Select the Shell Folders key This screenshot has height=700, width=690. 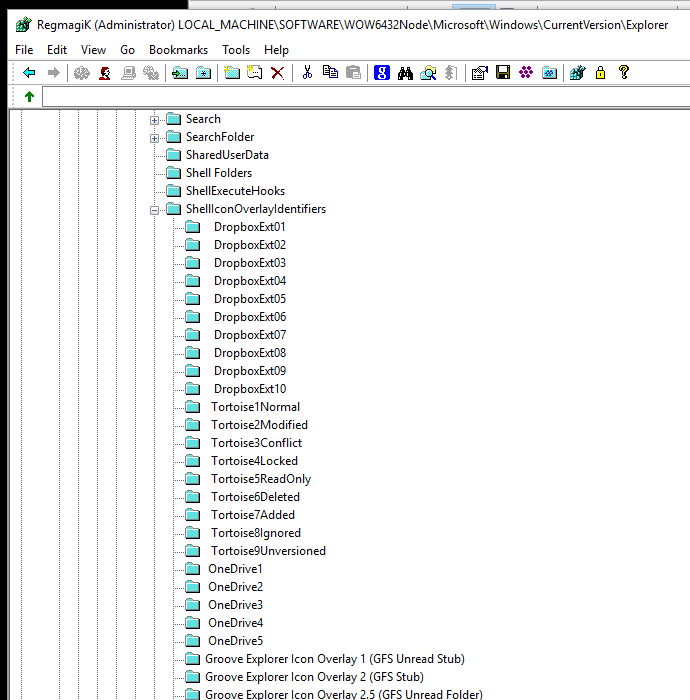click(219, 173)
